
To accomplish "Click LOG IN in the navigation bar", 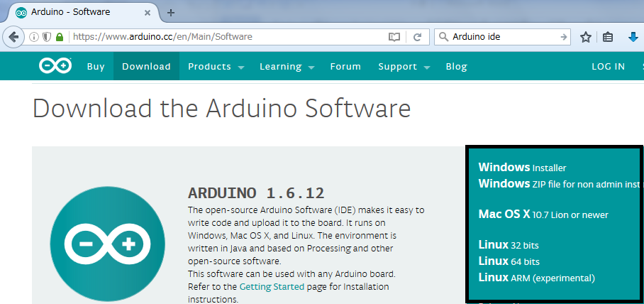I will (609, 67).
